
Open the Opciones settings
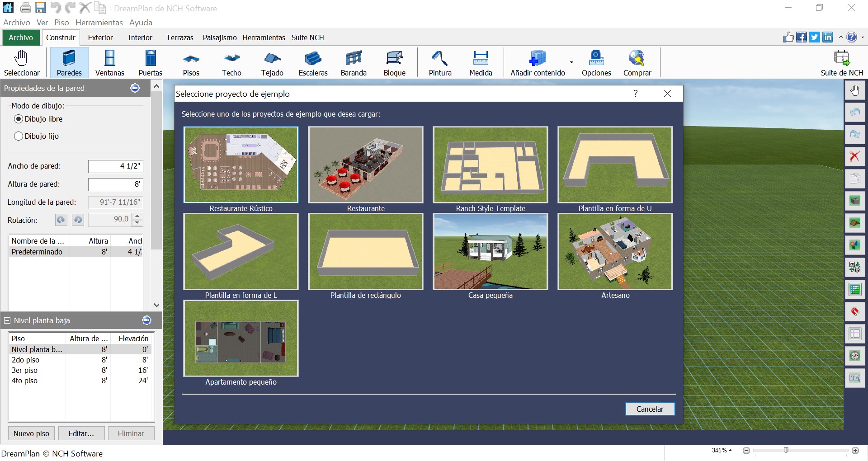coord(596,63)
